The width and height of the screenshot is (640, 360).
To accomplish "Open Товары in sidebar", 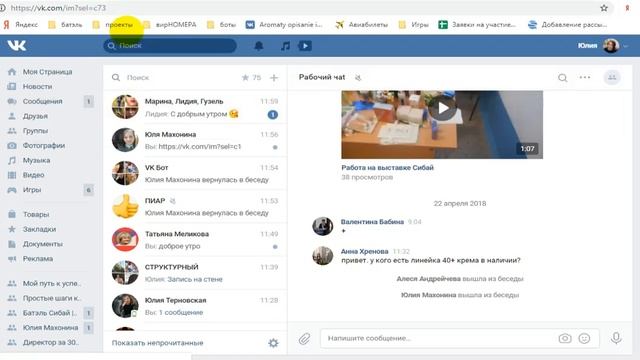I will [x=36, y=214].
